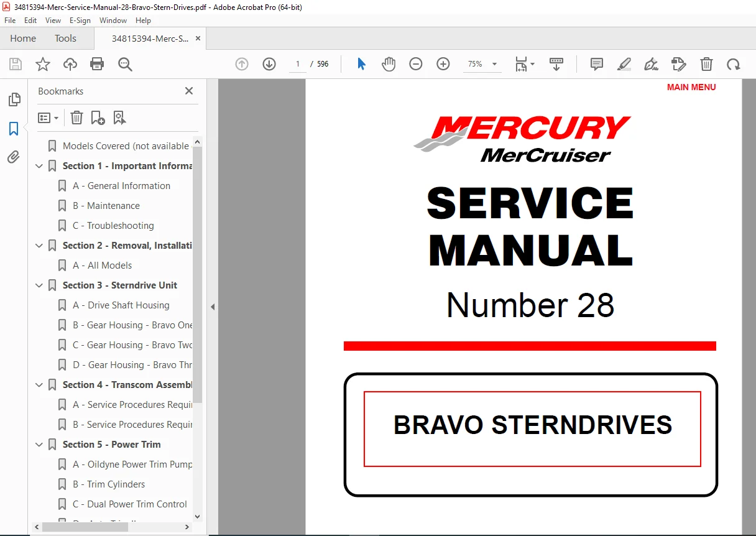Click the current page number field

pos(298,64)
